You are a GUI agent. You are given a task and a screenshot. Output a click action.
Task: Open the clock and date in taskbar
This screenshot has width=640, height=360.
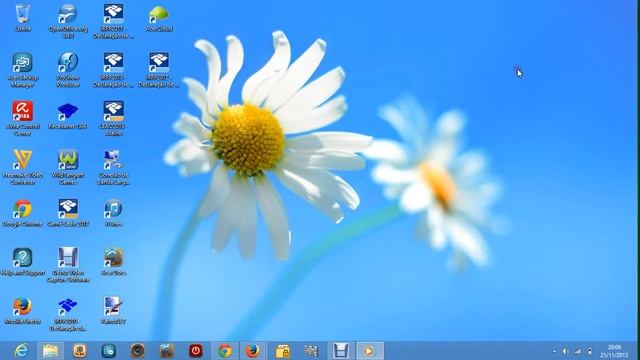click(x=614, y=351)
